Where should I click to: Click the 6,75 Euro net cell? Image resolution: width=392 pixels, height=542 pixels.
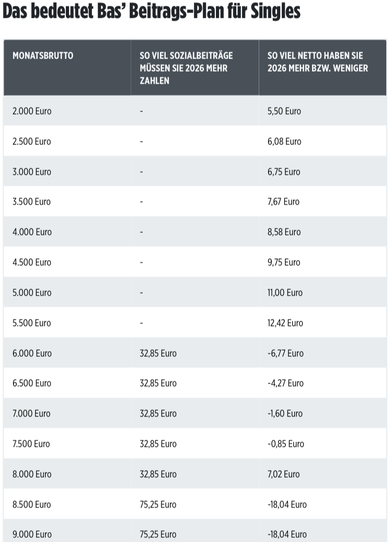coord(284,172)
